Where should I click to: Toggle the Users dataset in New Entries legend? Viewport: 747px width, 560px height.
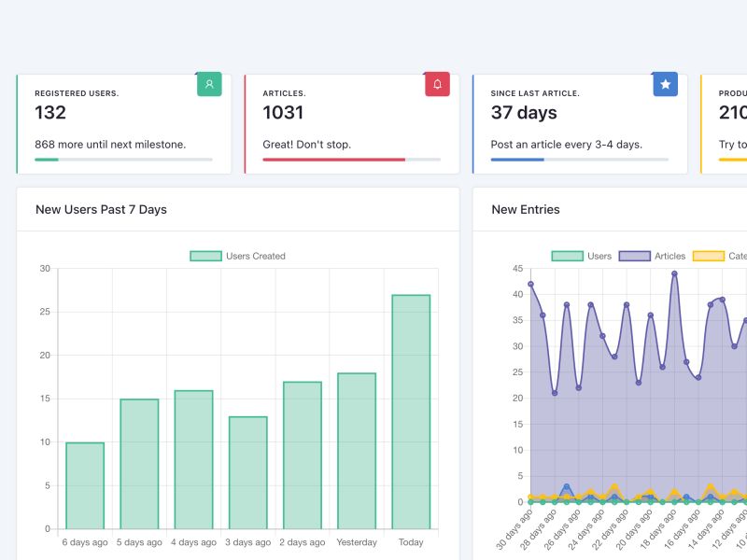582,256
